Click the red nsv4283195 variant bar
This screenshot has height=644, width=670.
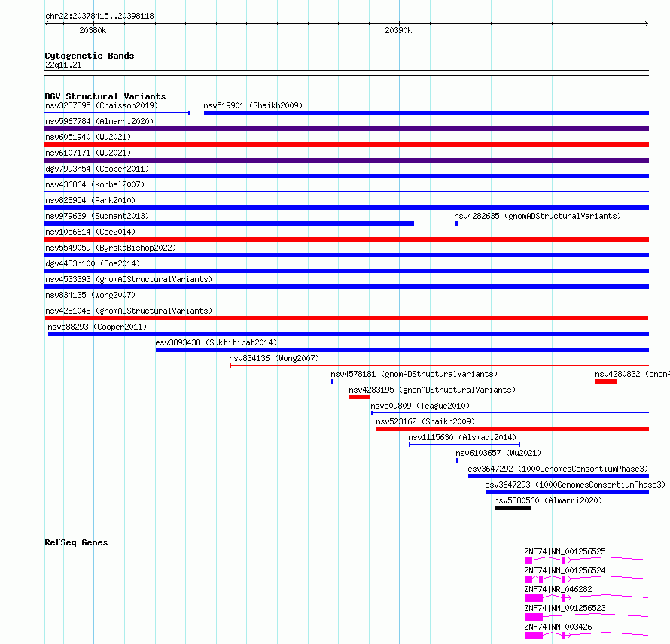point(359,397)
